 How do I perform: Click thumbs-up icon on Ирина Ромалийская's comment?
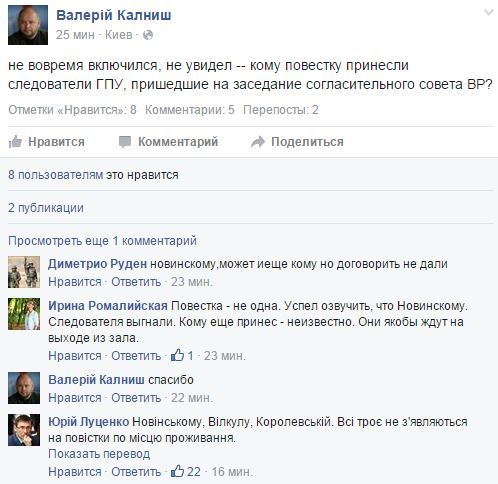(x=177, y=355)
